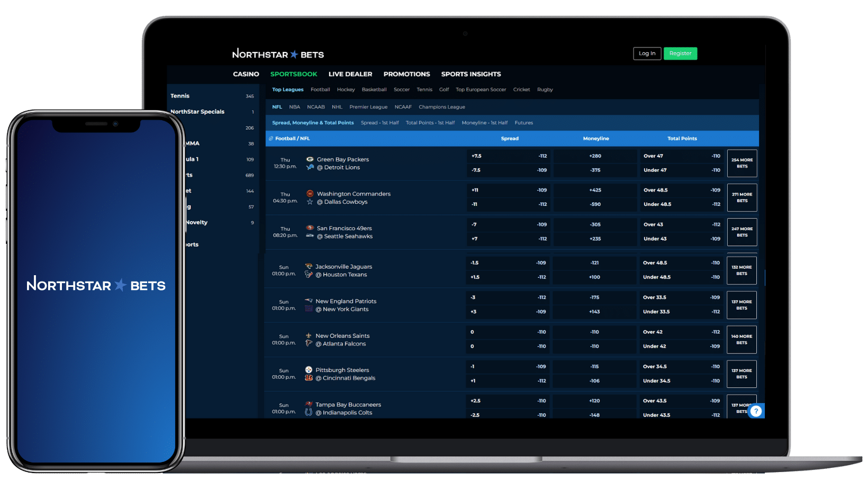Click the Log In button
Viewport: 868px width, 489px height.
[647, 53]
